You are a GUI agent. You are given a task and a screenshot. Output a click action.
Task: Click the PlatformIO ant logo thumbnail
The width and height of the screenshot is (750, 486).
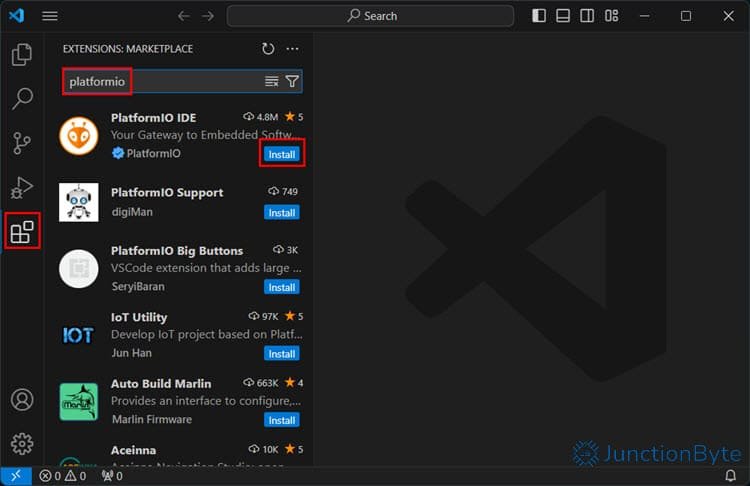click(x=79, y=136)
